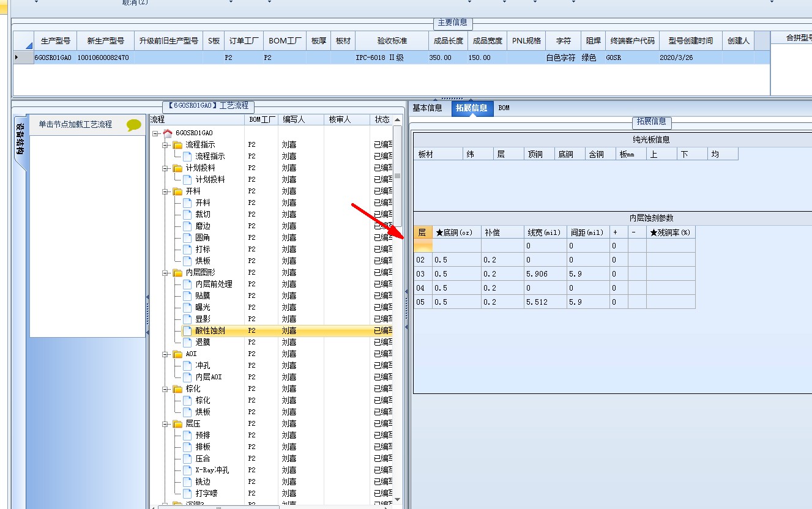The width and height of the screenshot is (812, 509).
Task: Click the home icon of root node 6G0SR01GA0
Action: (168, 133)
